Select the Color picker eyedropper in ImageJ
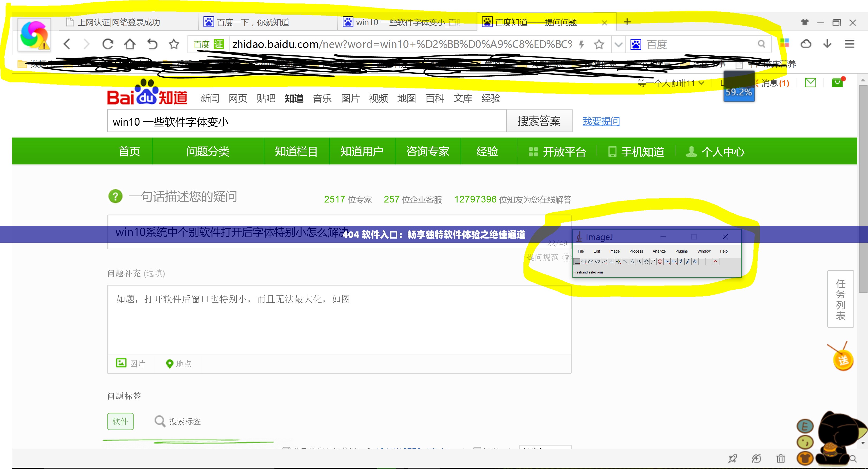This screenshot has height=469, width=868. click(x=653, y=262)
